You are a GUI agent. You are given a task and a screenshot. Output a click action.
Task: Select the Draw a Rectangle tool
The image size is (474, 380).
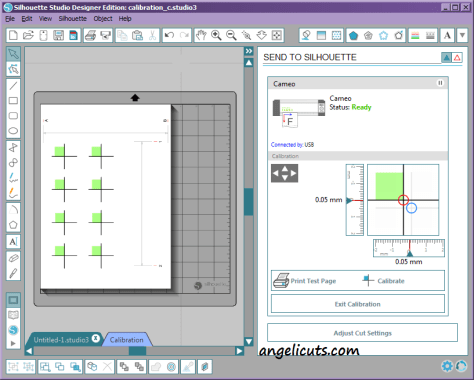tap(13, 101)
